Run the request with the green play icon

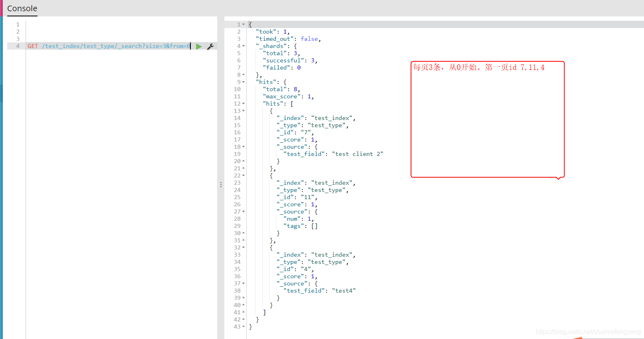199,46
